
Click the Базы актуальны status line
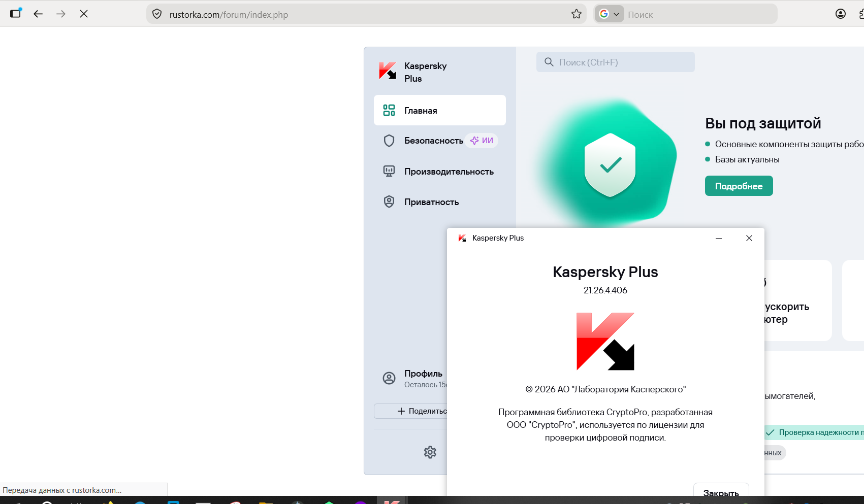(x=747, y=159)
